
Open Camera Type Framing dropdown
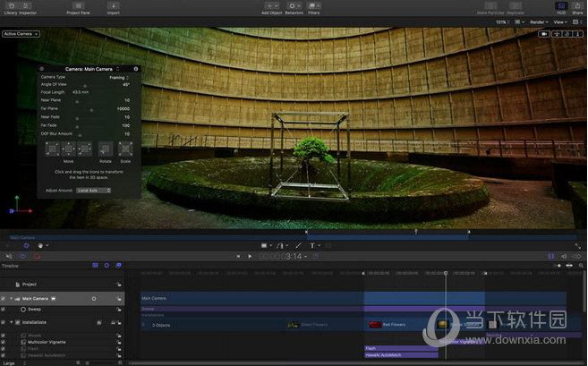click(119, 78)
